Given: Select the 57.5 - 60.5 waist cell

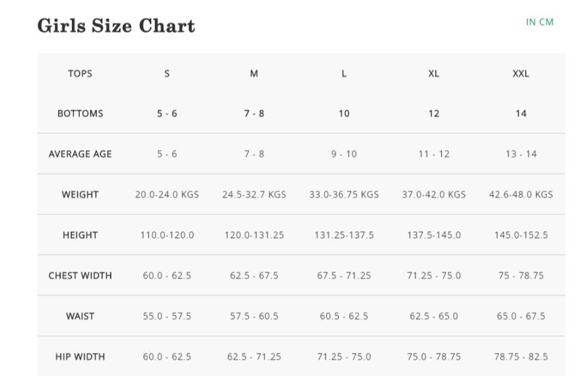Looking at the screenshot, I should pos(254,316).
